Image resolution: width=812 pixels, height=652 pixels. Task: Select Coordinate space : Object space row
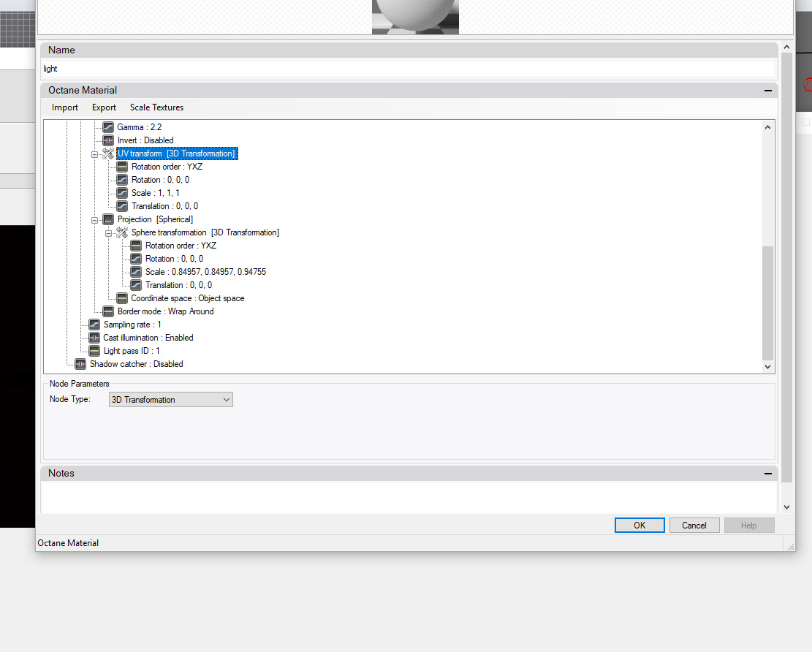tap(187, 298)
